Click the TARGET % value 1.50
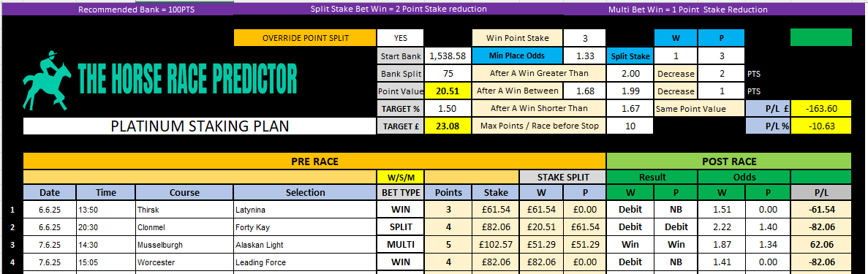 click(x=448, y=108)
